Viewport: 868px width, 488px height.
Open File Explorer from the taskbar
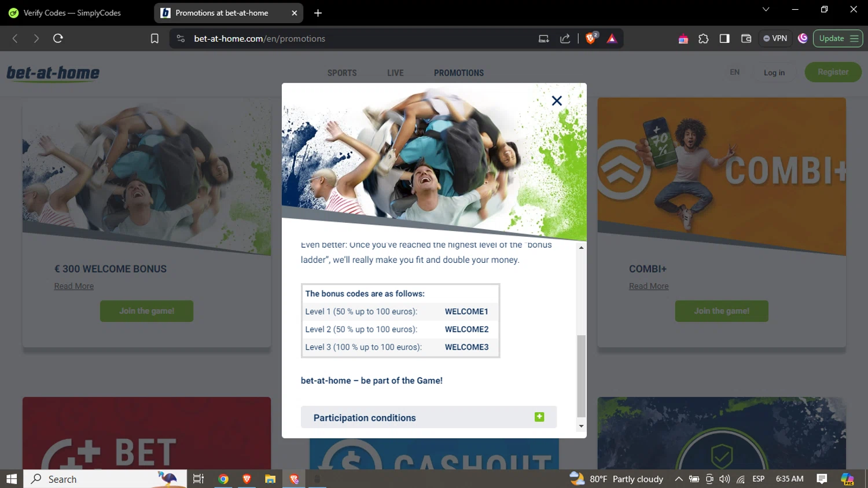pos(270,479)
